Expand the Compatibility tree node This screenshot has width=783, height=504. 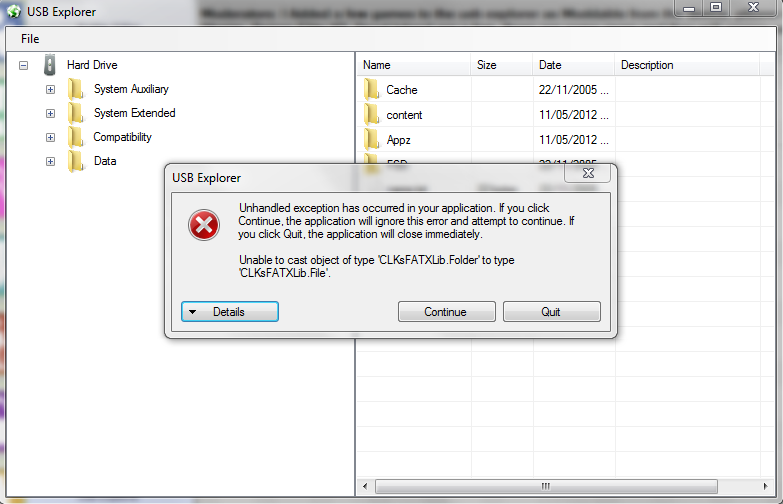50,137
